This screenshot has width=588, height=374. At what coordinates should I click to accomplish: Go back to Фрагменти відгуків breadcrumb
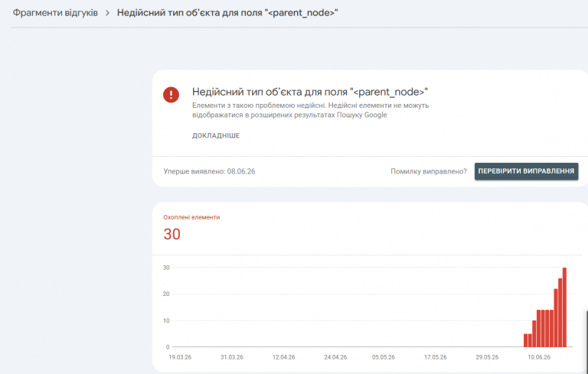55,13
